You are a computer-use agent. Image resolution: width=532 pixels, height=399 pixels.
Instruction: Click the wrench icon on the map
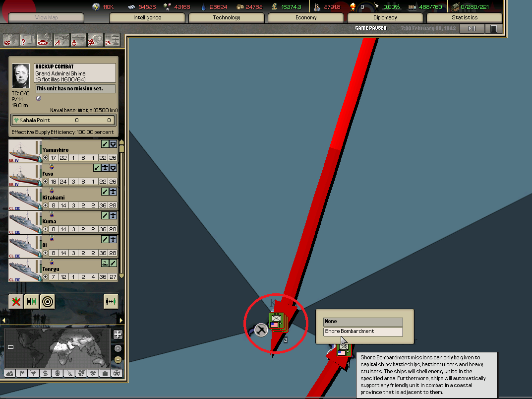[261, 329]
